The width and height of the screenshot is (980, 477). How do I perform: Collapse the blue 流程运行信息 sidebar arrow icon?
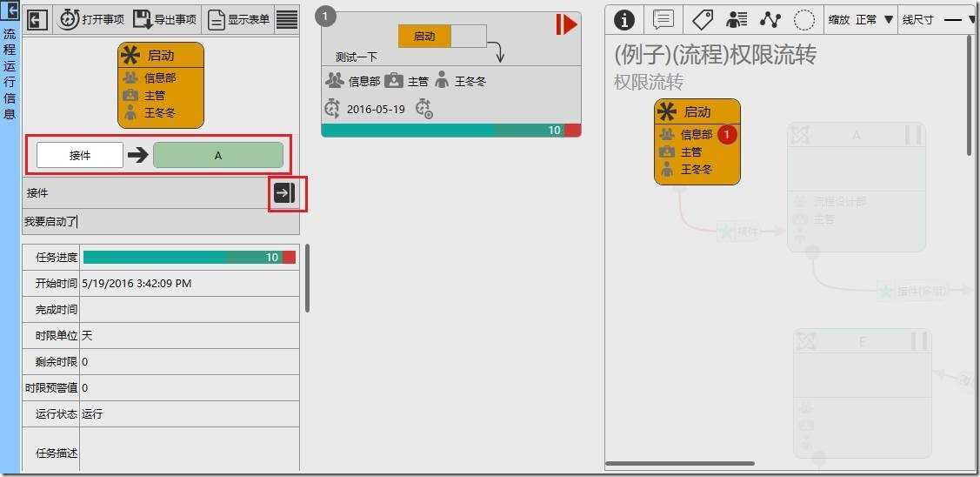pyautogui.click(x=10, y=11)
